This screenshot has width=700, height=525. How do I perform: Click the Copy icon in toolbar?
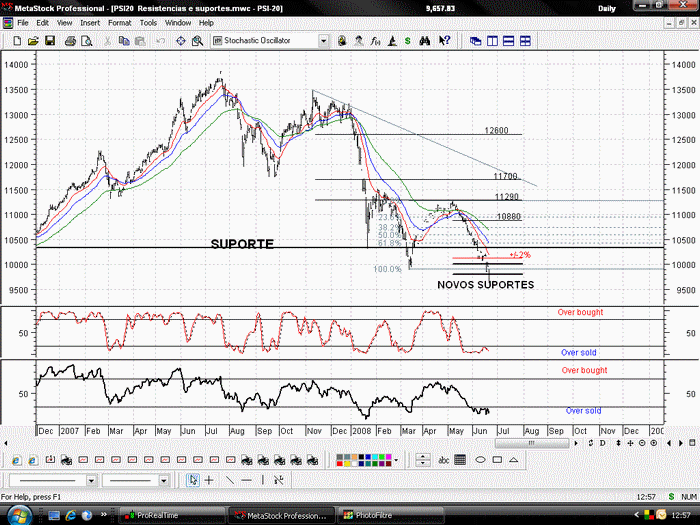point(124,41)
